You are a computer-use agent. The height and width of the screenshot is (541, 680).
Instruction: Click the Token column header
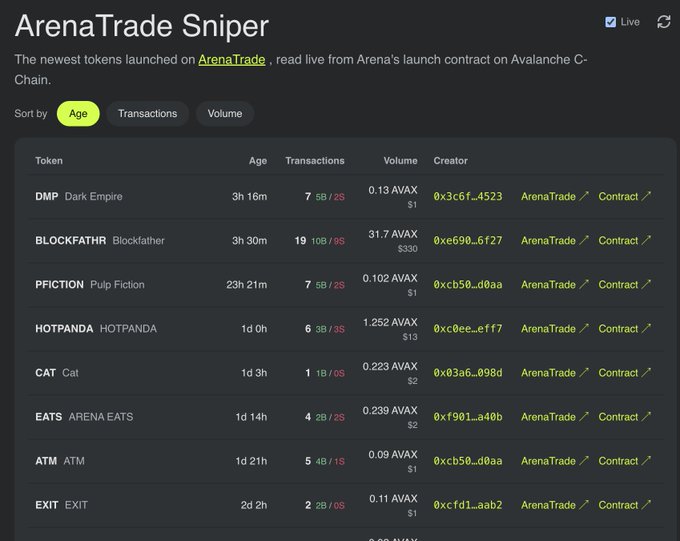coord(49,161)
